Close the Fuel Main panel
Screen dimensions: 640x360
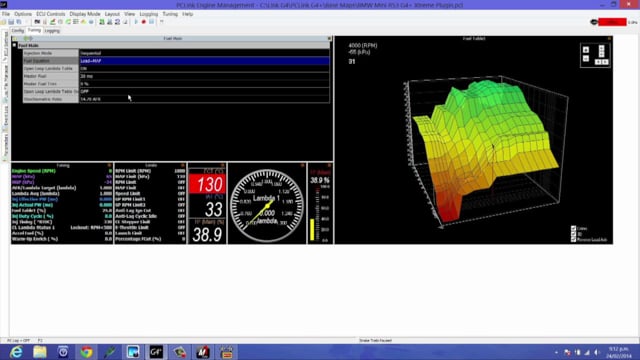pyautogui.click(x=329, y=38)
